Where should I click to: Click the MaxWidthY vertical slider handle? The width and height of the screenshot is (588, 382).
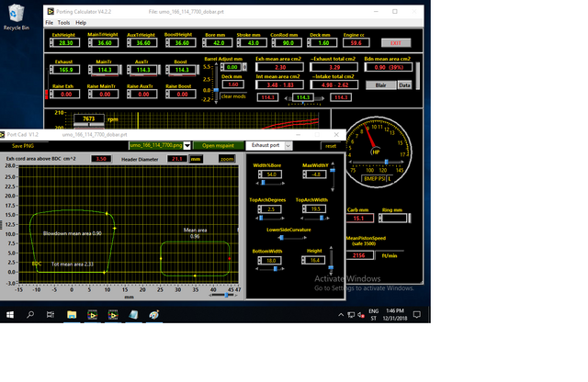333,170
